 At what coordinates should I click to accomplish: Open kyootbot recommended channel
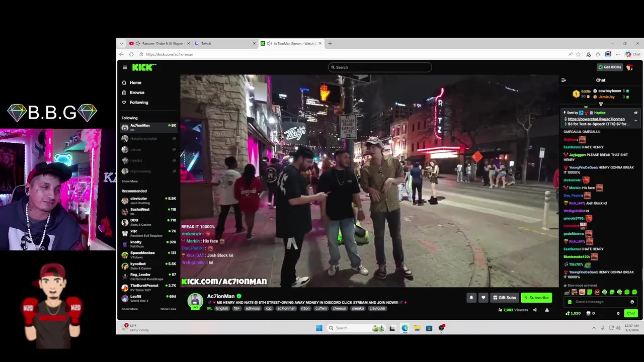(x=148, y=265)
